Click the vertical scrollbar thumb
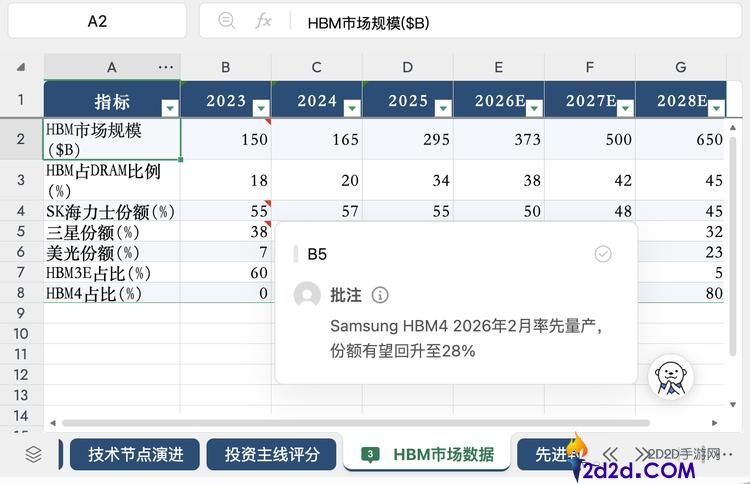Screen dimensions: 750x484 (x=732, y=246)
